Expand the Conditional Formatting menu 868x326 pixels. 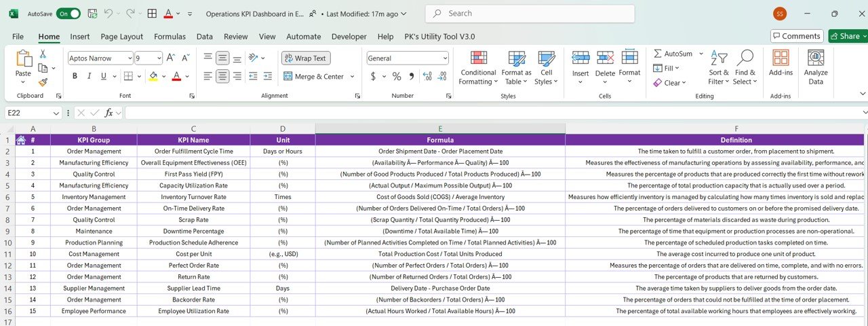(478, 68)
